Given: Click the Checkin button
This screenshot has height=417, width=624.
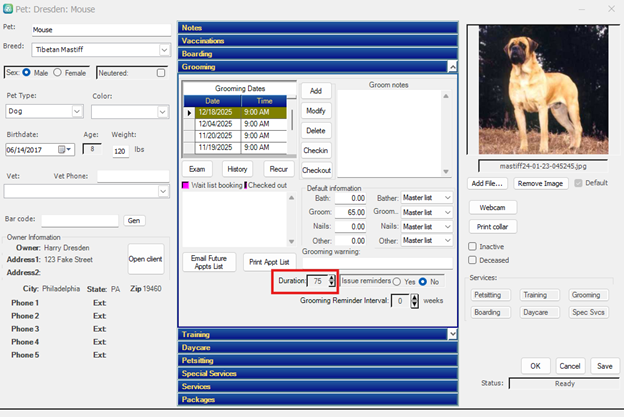Looking at the screenshot, I should pyautogui.click(x=316, y=150).
